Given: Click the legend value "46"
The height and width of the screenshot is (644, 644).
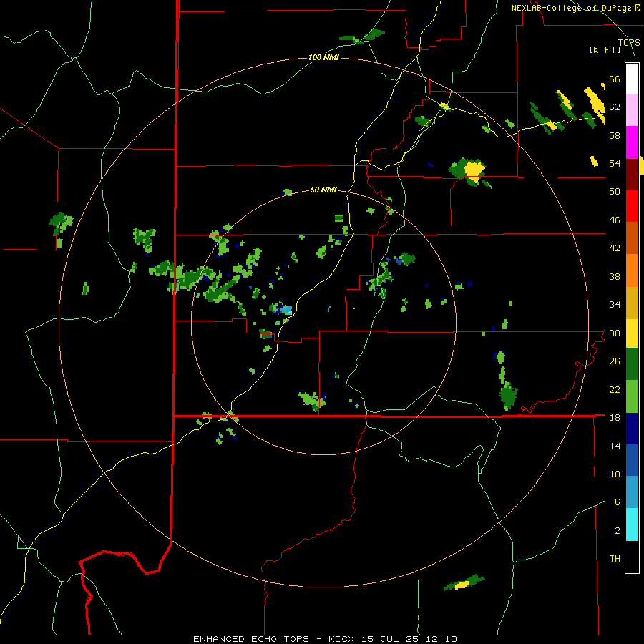Looking at the screenshot, I should pos(615,220).
